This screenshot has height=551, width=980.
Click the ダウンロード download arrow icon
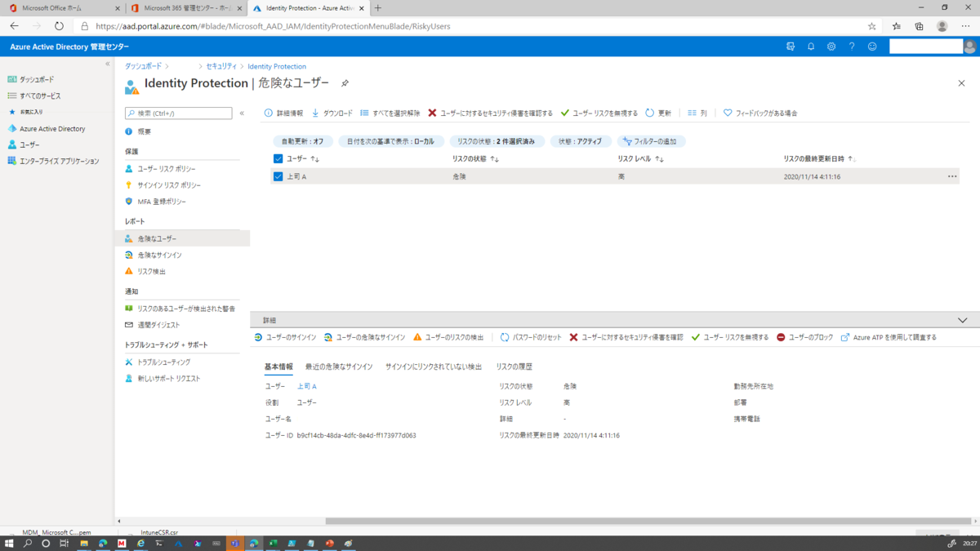pos(315,113)
